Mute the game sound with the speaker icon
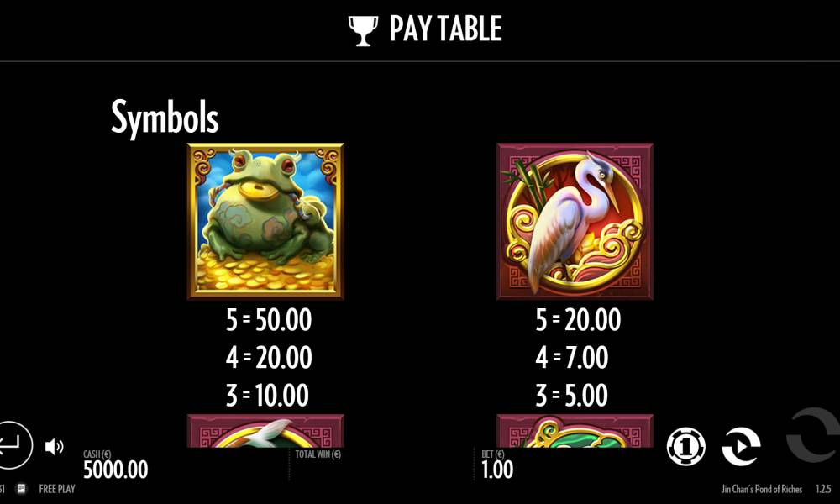The image size is (840, 504). (x=54, y=446)
